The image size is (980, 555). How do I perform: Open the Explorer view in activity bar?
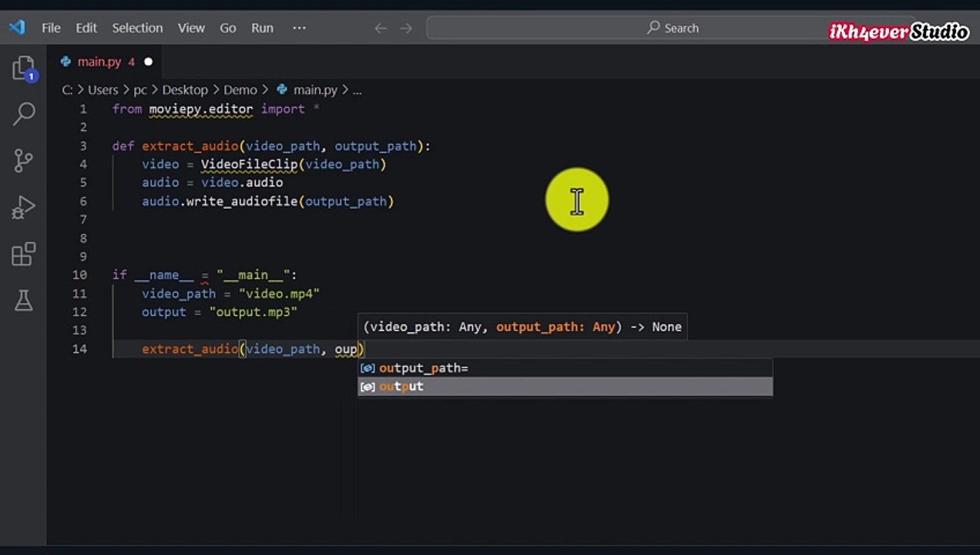coord(24,69)
